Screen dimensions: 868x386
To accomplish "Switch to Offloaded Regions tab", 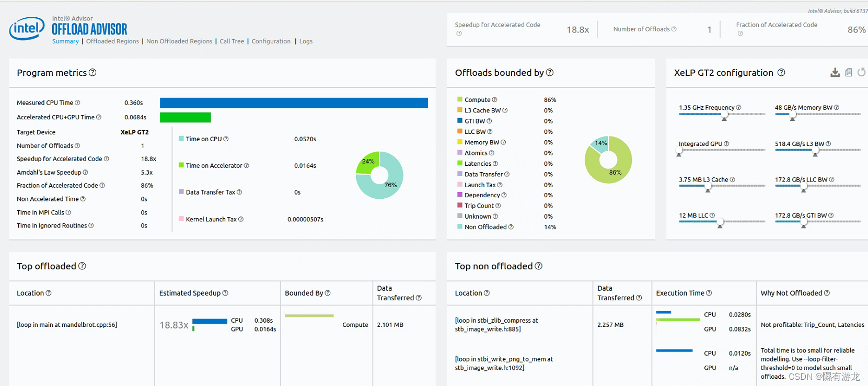I will pyautogui.click(x=112, y=41).
